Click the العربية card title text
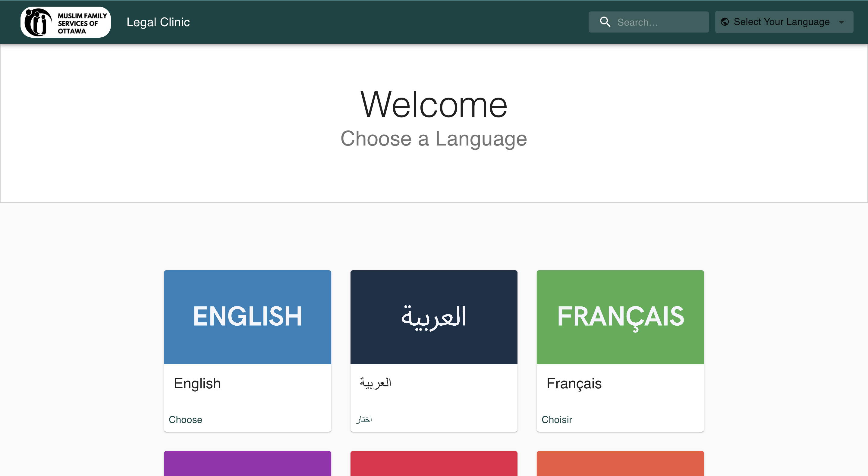 375,383
